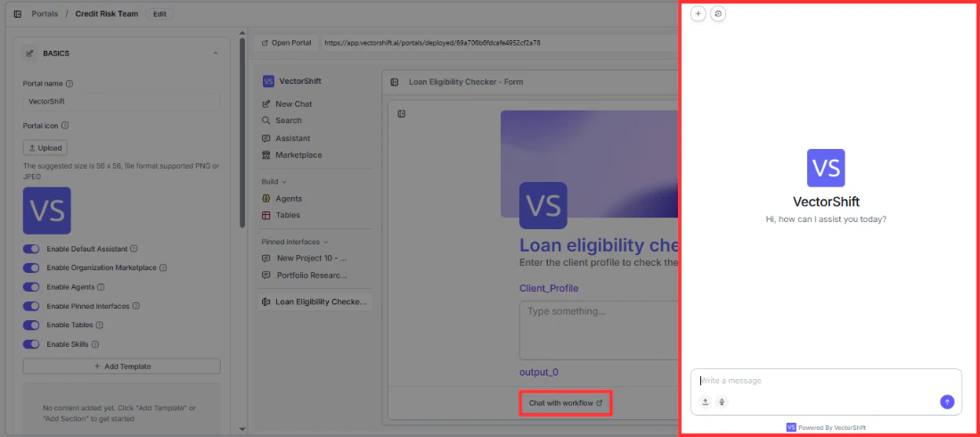Toggle Enable Organization Marketplace switch
The image size is (980, 437).
[31, 268]
